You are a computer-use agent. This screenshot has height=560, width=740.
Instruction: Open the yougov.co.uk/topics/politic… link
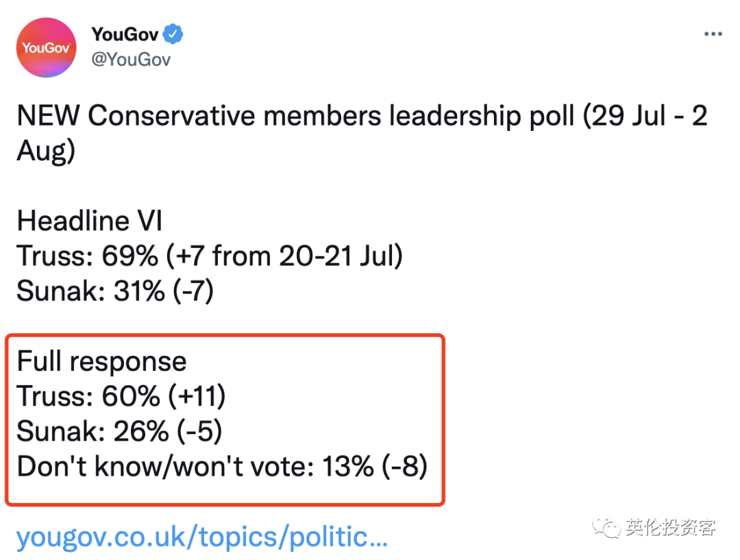tap(202, 537)
